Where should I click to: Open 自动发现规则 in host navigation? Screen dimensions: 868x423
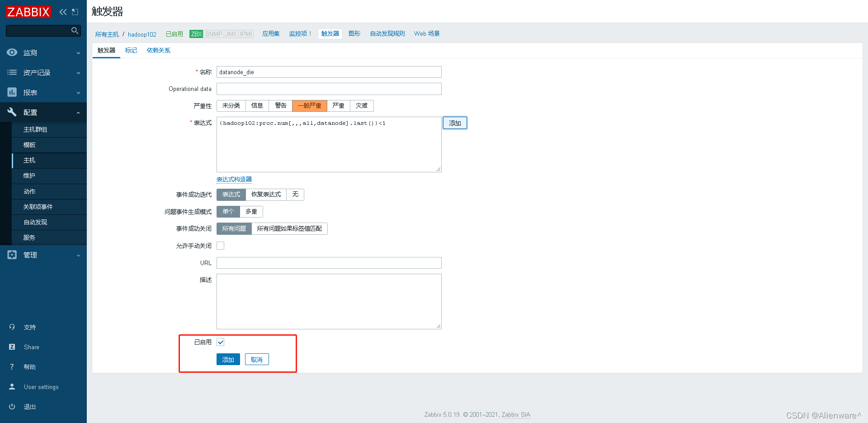tap(387, 34)
